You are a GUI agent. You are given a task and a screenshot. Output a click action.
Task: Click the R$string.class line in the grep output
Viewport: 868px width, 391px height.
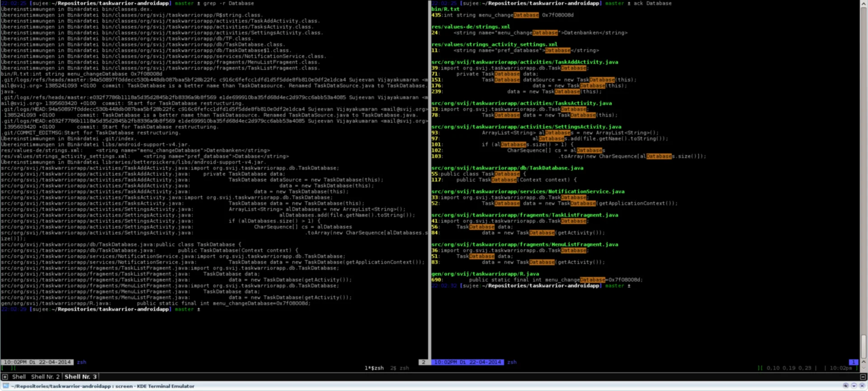tap(132, 15)
